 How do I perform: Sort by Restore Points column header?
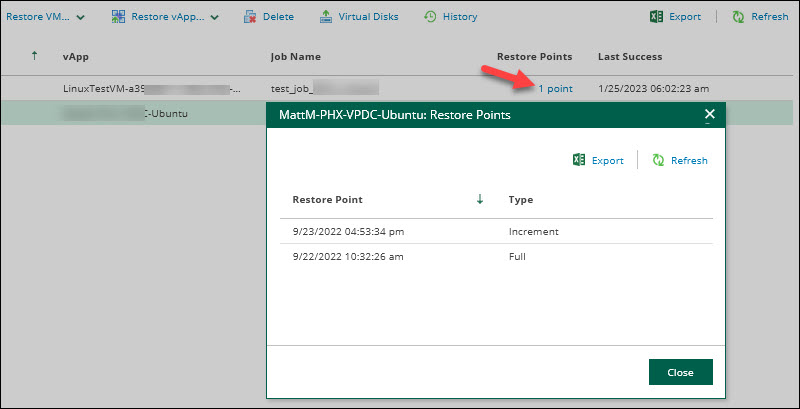(x=535, y=57)
